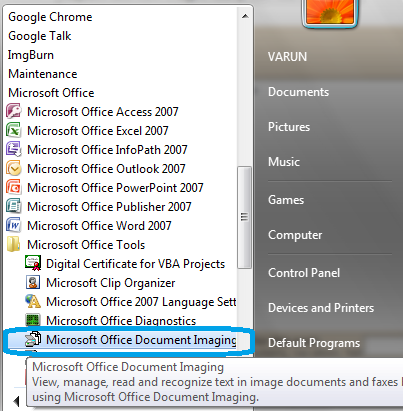Open Games from the Start menu

coord(286,200)
